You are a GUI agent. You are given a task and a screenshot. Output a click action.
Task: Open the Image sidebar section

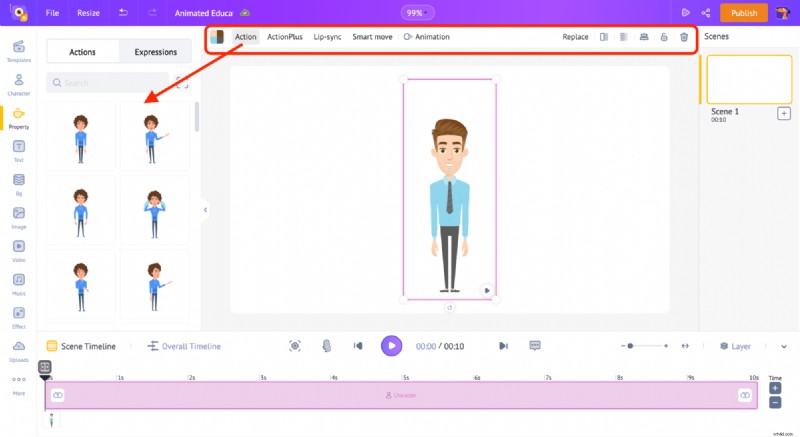(19, 218)
